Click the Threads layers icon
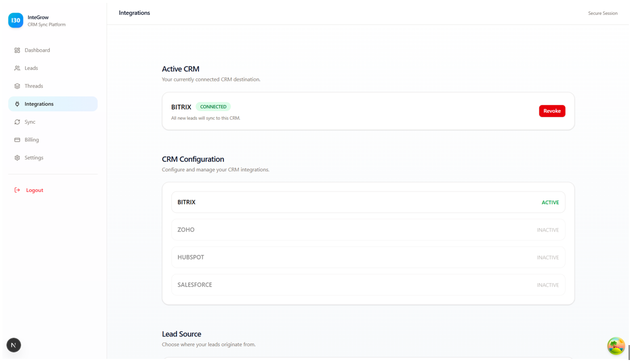 (x=17, y=86)
